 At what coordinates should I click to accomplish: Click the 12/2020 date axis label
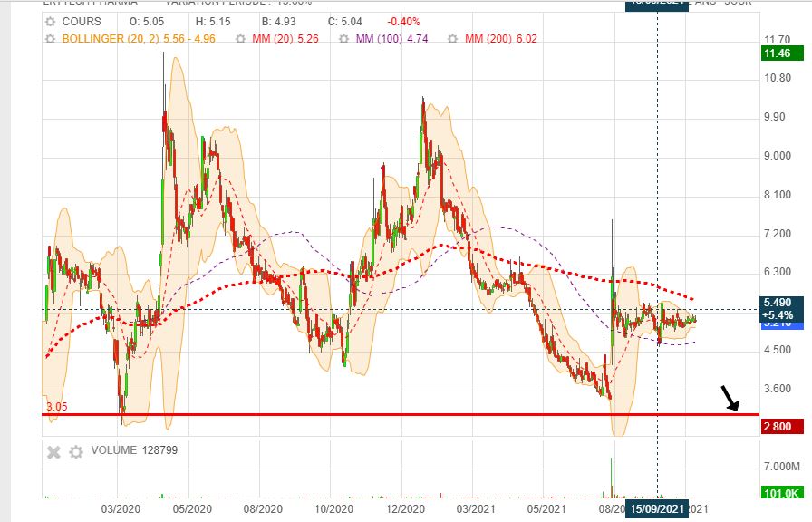[x=405, y=509]
